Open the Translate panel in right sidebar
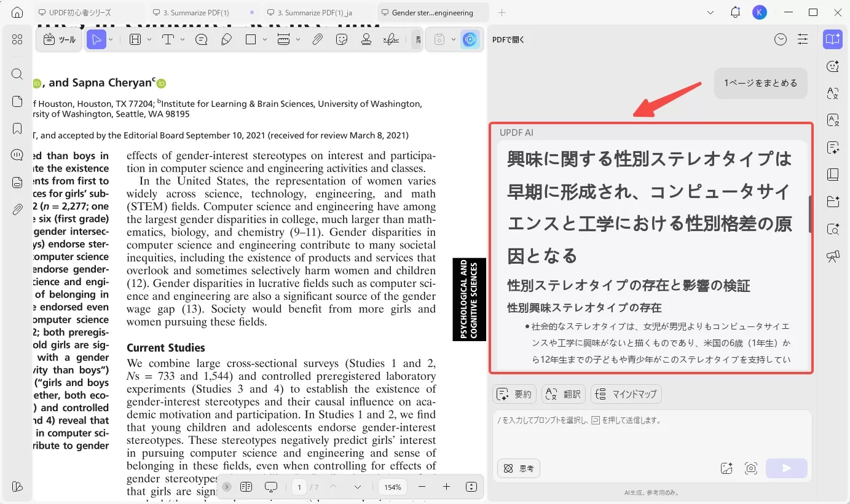The width and height of the screenshot is (850, 504). click(x=833, y=93)
